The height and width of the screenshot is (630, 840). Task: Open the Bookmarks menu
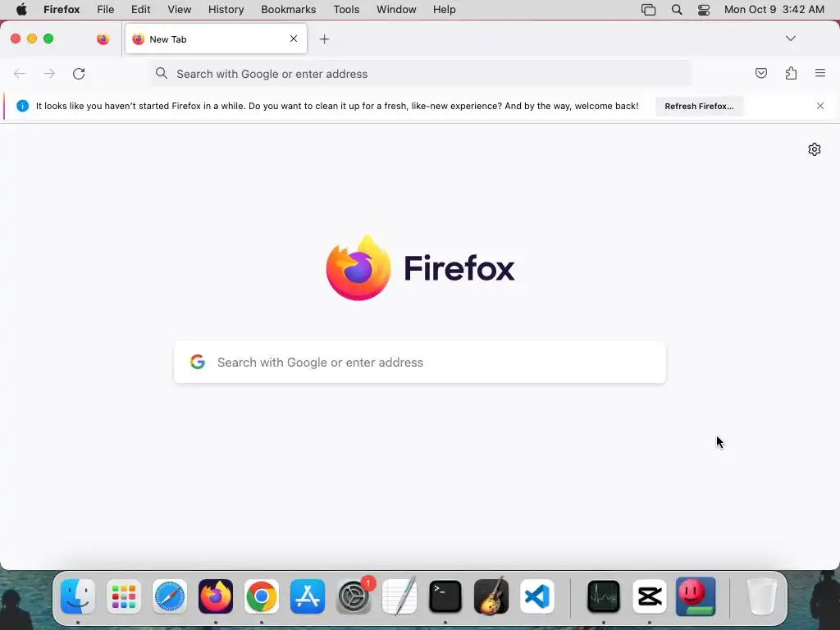(289, 10)
